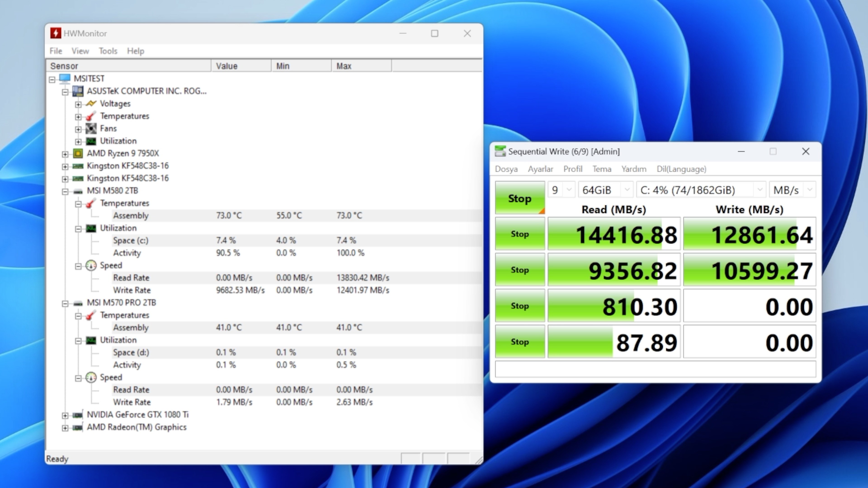Click the Speed gauge icon under MSI M570 PRO
868x488 pixels.
[91, 378]
